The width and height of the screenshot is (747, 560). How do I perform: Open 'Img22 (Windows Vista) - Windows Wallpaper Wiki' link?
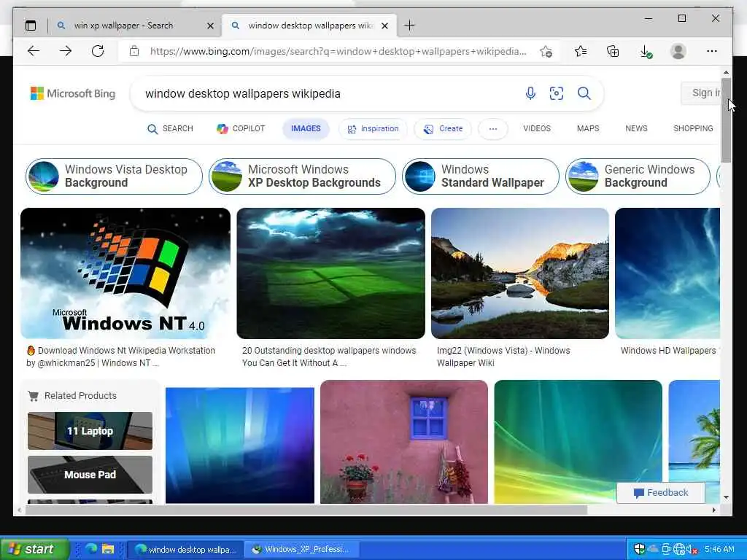(x=503, y=357)
